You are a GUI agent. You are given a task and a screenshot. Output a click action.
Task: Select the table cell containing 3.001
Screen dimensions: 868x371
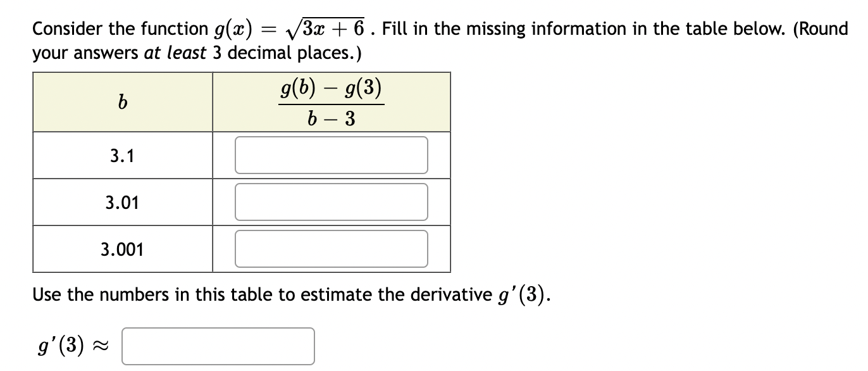(123, 249)
